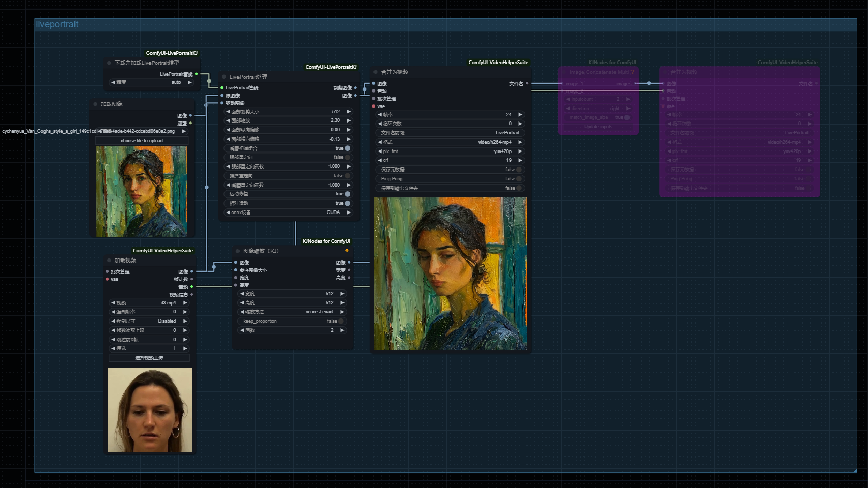Open the image filename dropdown in 加载图像
868x488 pixels.
click(141, 131)
